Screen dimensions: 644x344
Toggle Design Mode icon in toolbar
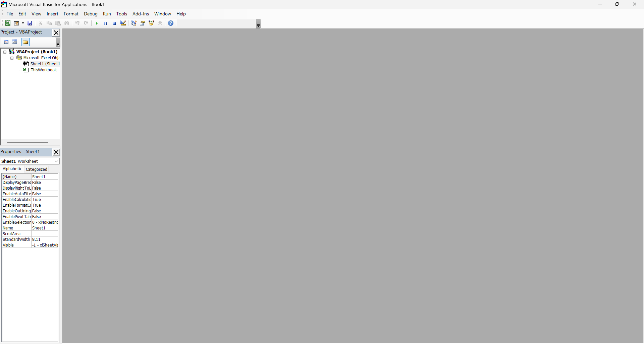point(123,23)
